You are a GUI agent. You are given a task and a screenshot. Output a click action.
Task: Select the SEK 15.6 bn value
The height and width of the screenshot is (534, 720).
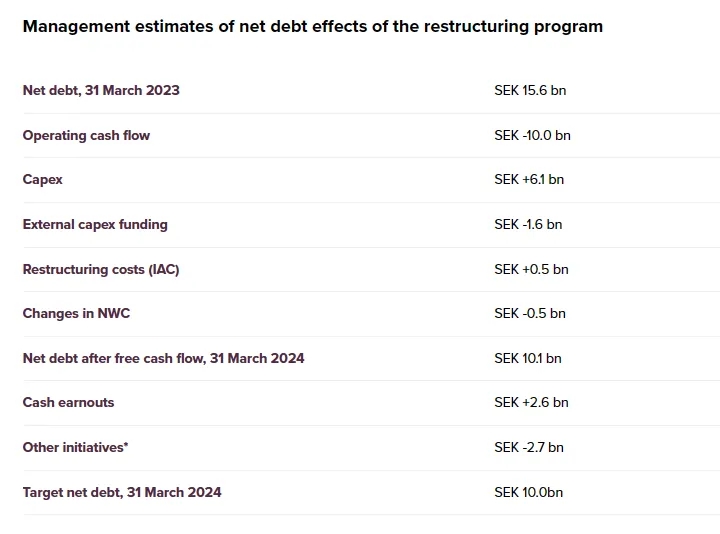[530, 91]
